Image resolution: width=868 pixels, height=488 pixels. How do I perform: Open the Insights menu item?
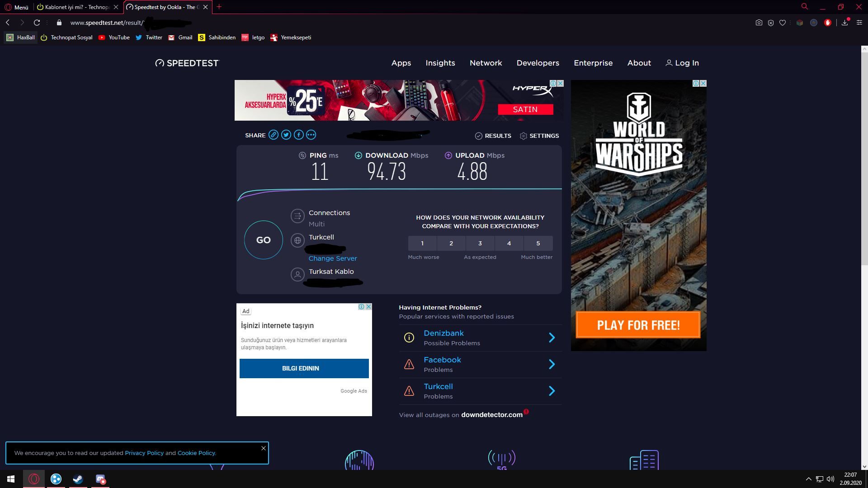tap(440, 63)
